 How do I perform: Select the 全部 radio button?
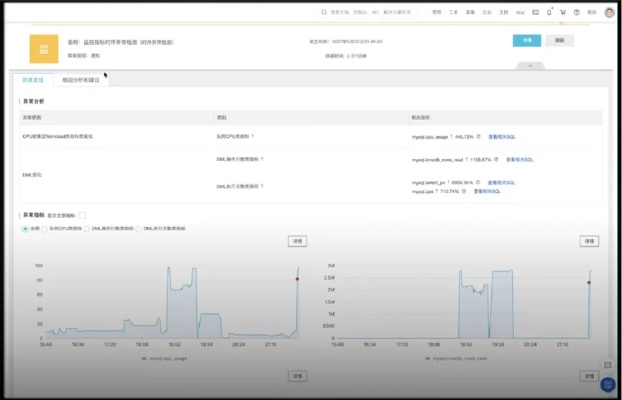click(x=26, y=228)
